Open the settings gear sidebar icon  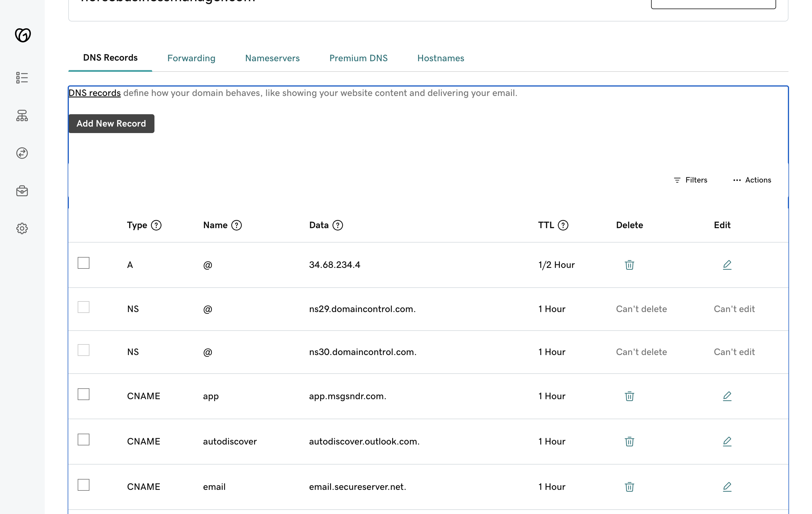click(x=22, y=228)
